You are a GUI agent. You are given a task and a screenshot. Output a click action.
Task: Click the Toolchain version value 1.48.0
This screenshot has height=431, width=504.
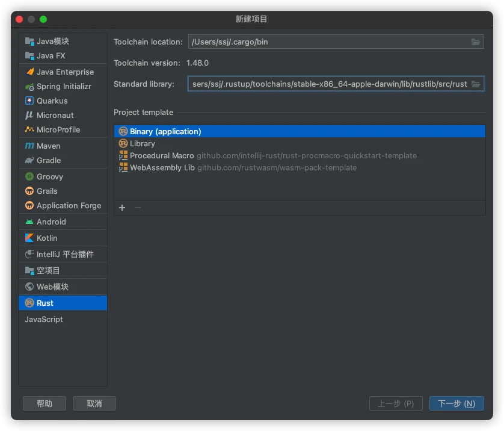197,63
